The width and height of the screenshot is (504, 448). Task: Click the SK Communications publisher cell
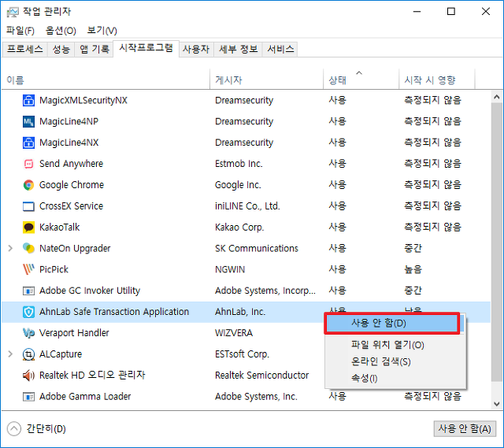coord(257,249)
